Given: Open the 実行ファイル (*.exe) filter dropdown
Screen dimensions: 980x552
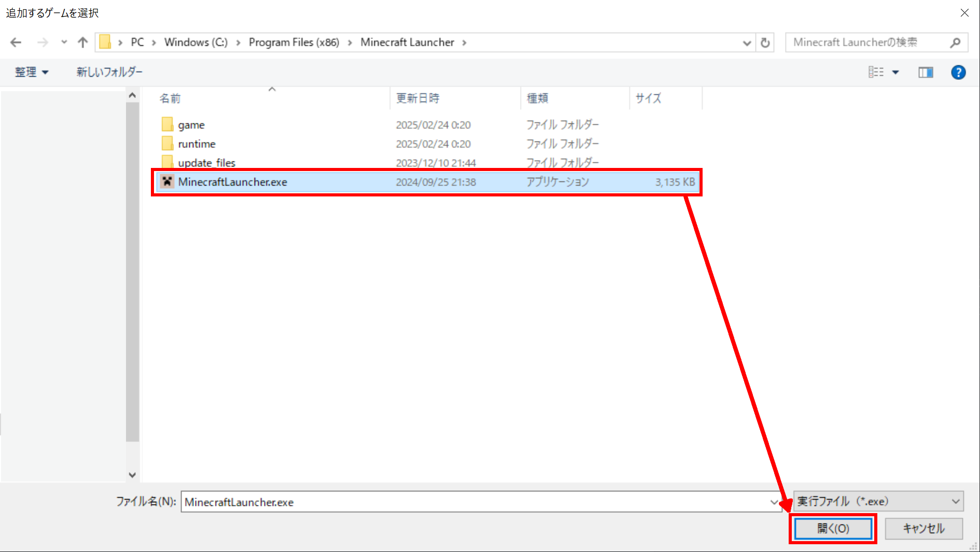Looking at the screenshot, I should (x=878, y=501).
